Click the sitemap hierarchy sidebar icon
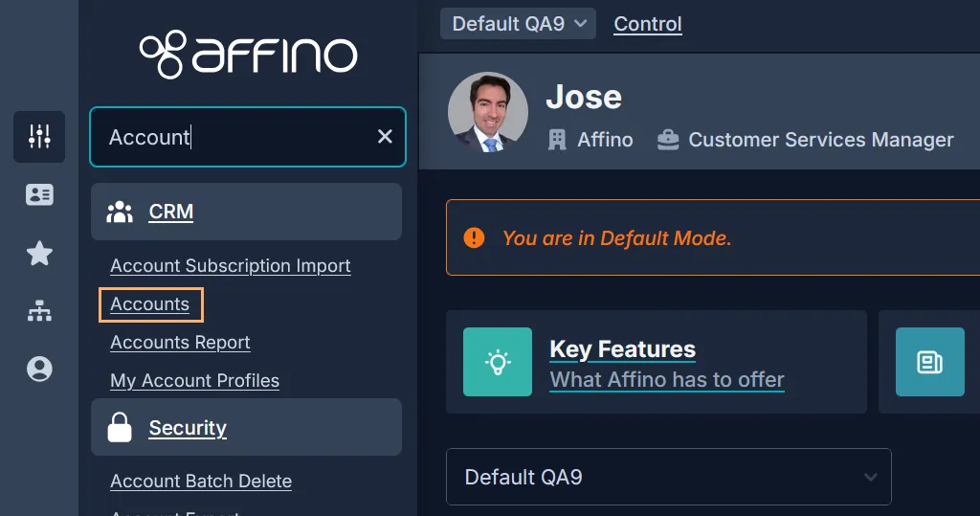The image size is (980, 516). (39, 311)
